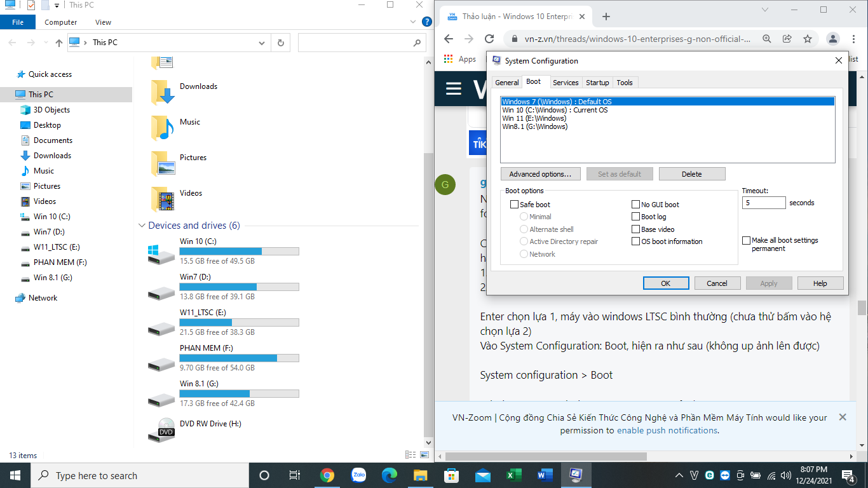Click Explorer refresh button
Screen dimensions: 868x488
tap(281, 43)
